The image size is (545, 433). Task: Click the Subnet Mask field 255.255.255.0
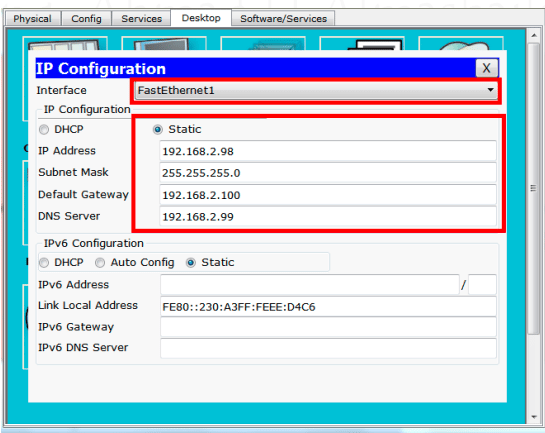(328, 173)
